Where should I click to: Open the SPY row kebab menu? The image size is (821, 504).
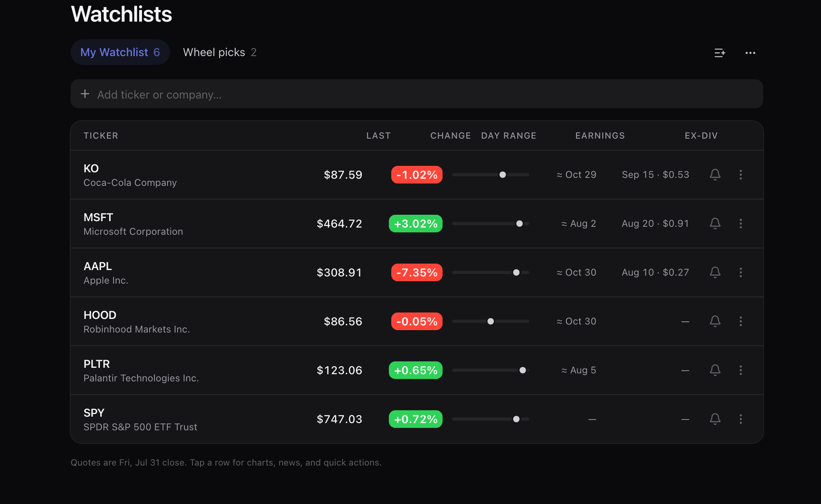coord(740,419)
